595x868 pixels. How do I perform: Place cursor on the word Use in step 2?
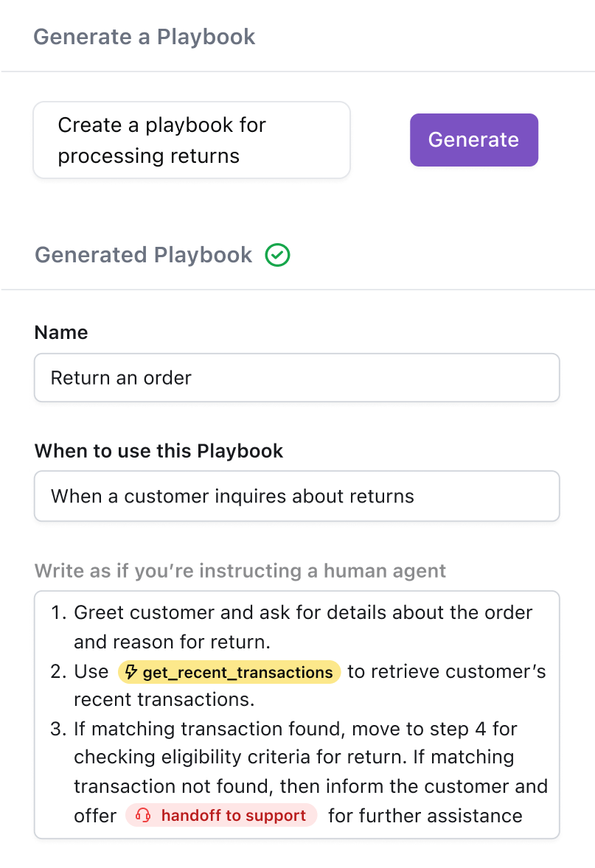pyautogui.click(x=91, y=672)
